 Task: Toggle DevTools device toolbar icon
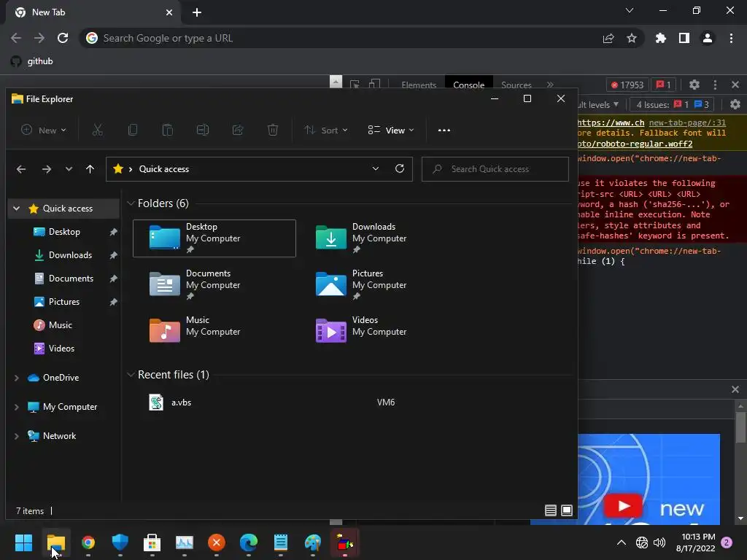click(374, 85)
